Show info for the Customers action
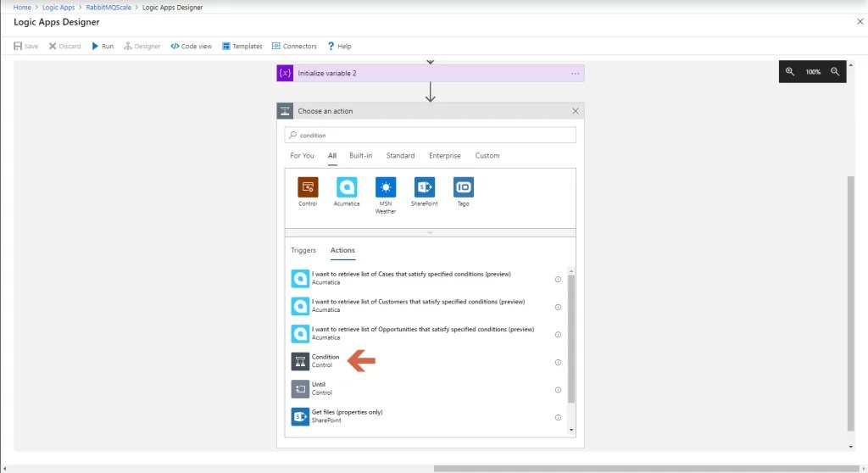 [558, 307]
